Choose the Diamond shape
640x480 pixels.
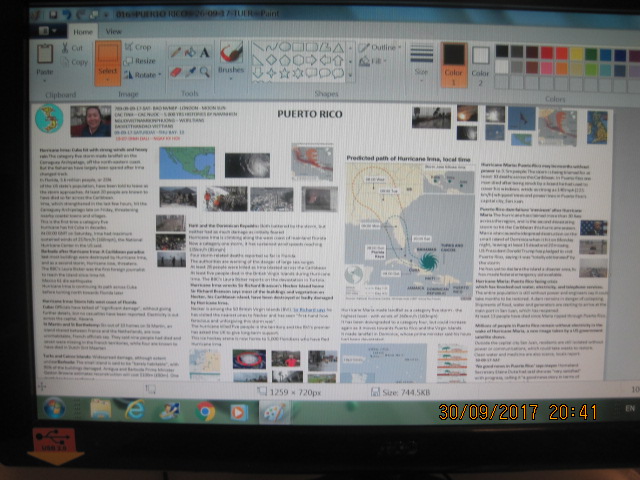pyautogui.click(x=271, y=60)
